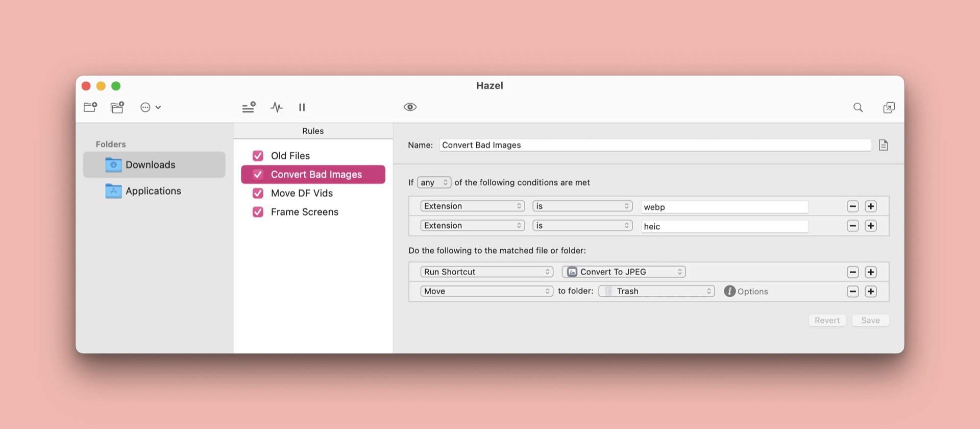Select the Downloads folder
980x429 pixels.
[154, 164]
